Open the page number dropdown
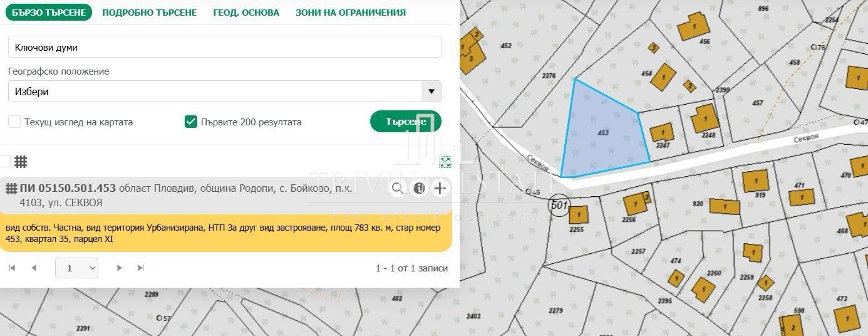 (x=76, y=268)
